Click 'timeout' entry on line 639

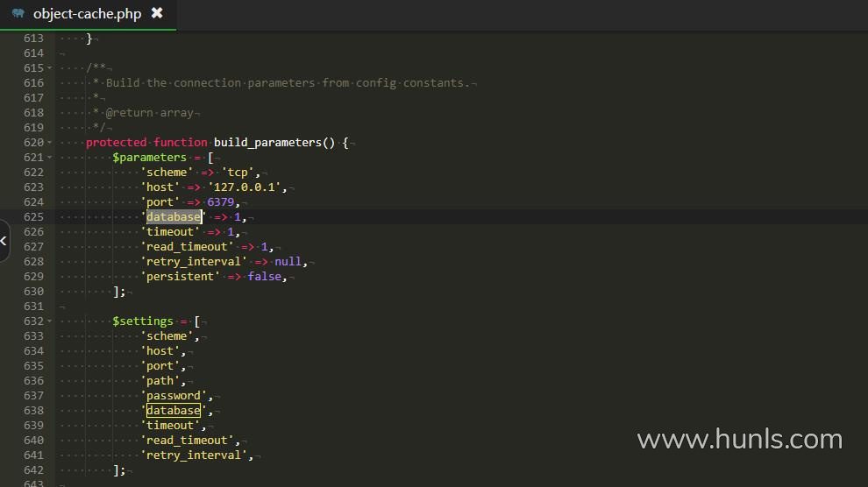click(170, 425)
